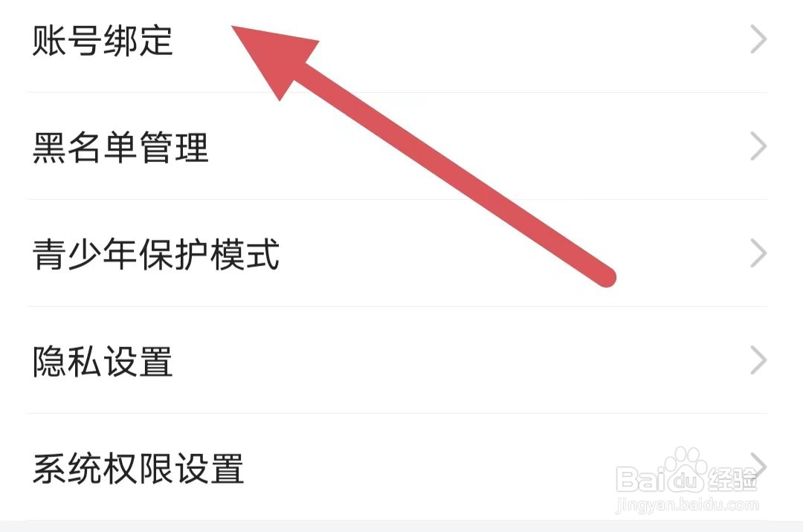Click the chevron beside 系统权限设置

click(x=758, y=467)
